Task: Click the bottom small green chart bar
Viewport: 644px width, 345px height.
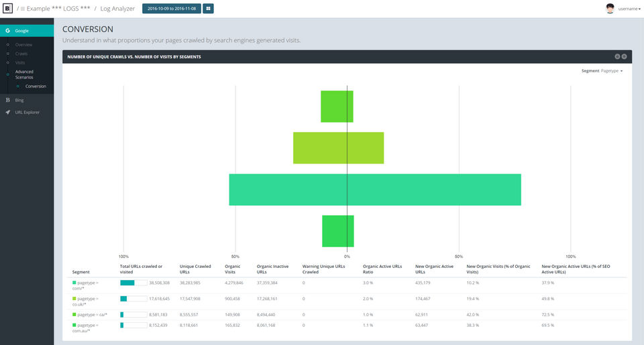Action: coord(337,231)
